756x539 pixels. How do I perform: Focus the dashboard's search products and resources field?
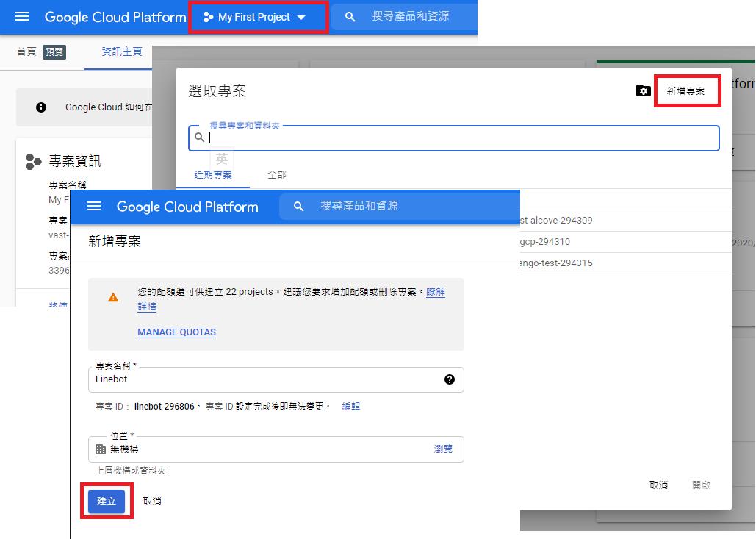[x=410, y=16]
